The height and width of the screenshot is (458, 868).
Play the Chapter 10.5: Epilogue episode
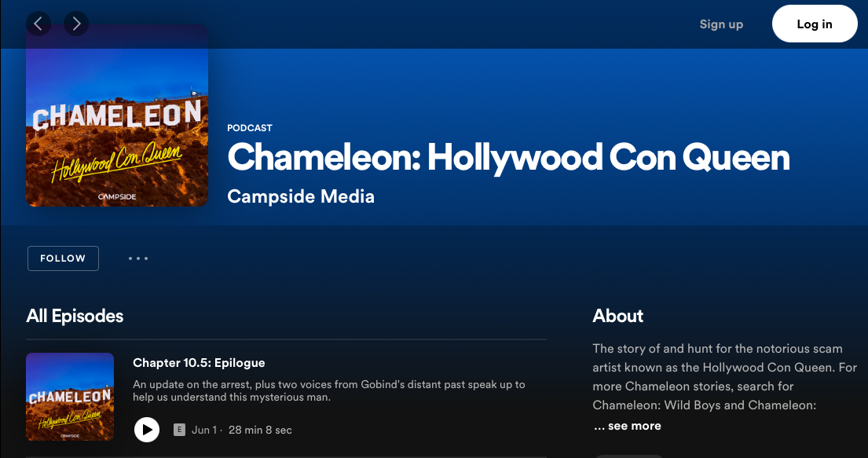click(x=147, y=430)
